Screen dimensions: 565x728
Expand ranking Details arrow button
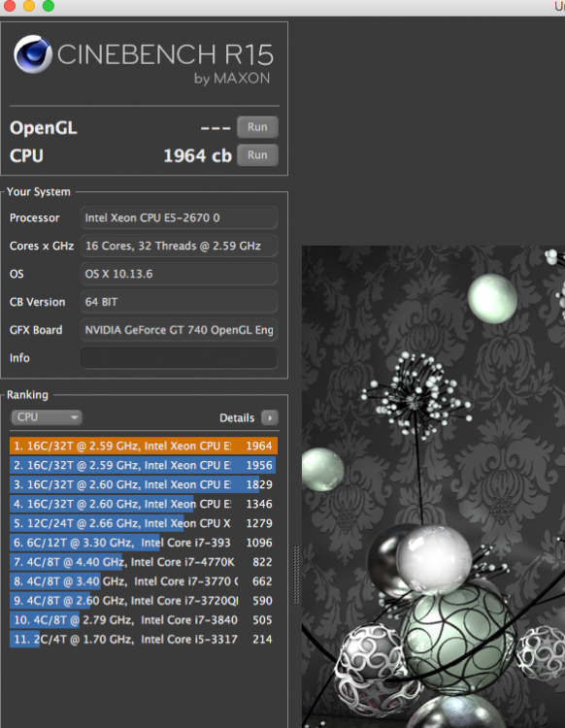pos(270,417)
